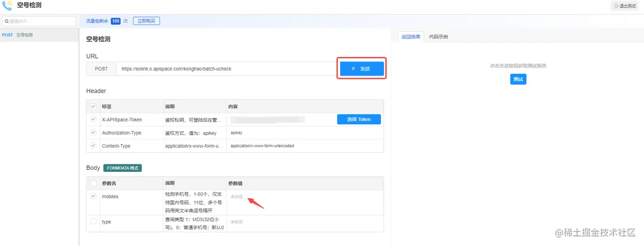
Task: Toggle the X-APISpace-Token row checkbox
Action: 93,119
